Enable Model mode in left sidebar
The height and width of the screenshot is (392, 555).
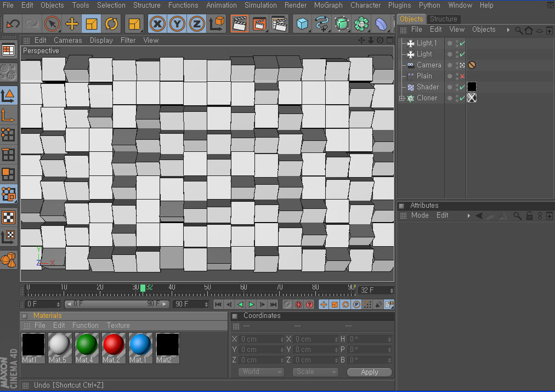coord(8,95)
